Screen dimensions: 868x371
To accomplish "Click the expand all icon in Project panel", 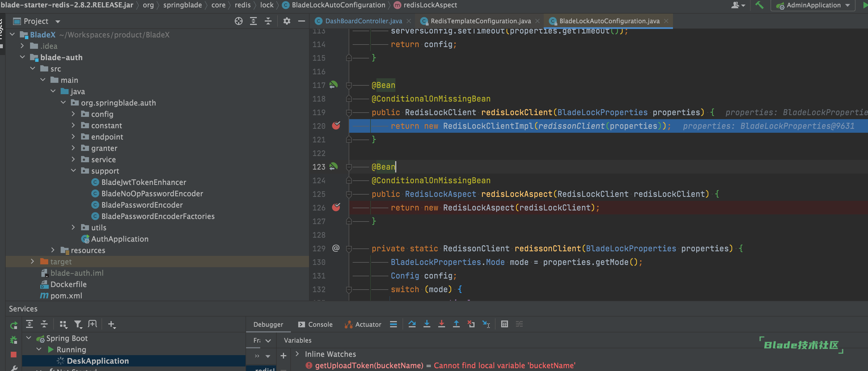I will pos(253,21).
